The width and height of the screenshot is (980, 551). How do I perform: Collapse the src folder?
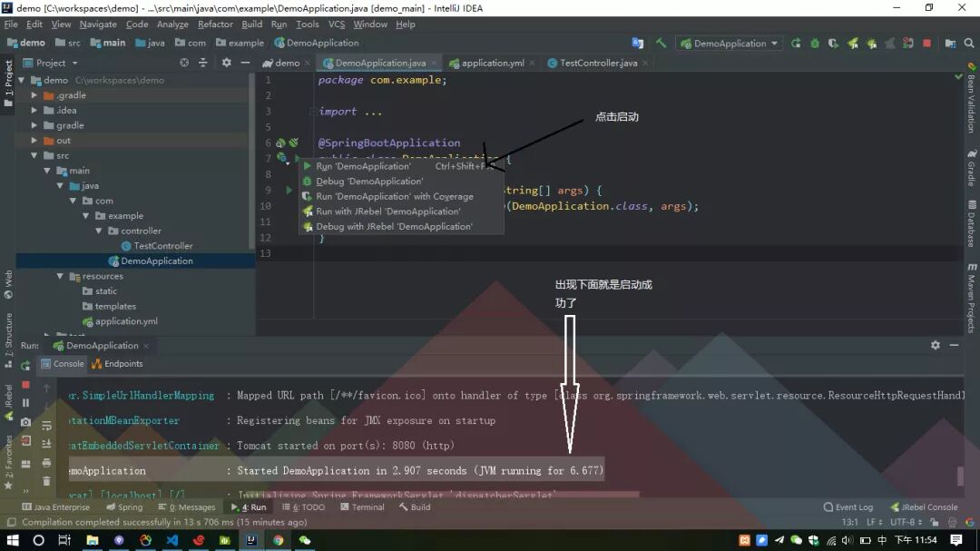coord(34,155)
